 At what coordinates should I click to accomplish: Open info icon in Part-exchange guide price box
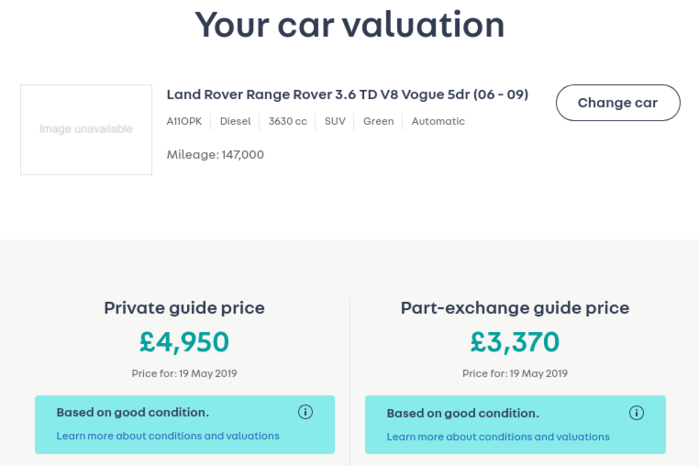coord(636,412)
